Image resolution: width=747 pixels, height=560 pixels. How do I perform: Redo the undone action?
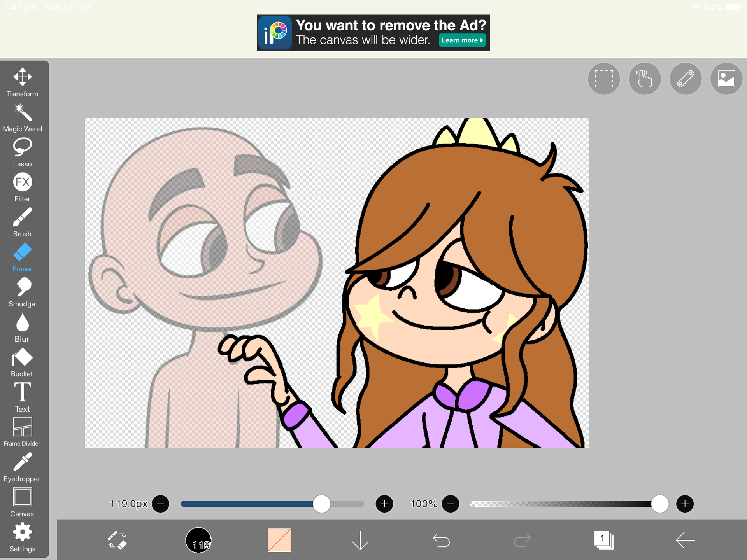[522, 540]
